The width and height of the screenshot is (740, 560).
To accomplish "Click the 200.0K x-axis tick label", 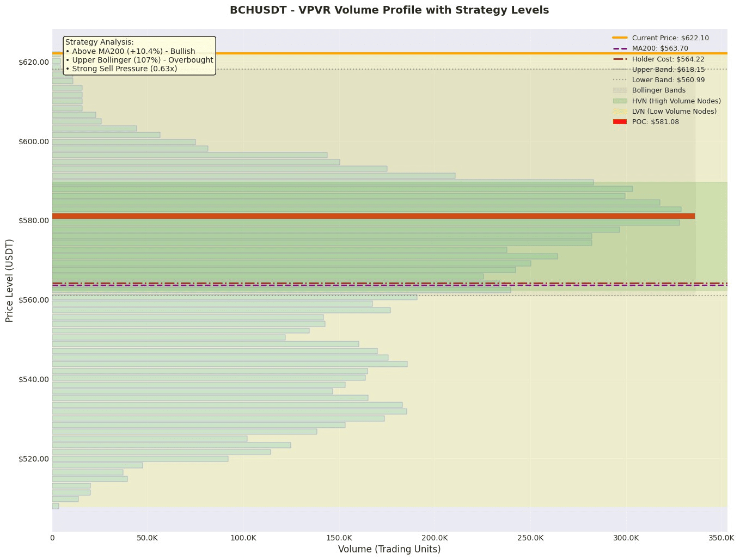I will tap(435, 538).
